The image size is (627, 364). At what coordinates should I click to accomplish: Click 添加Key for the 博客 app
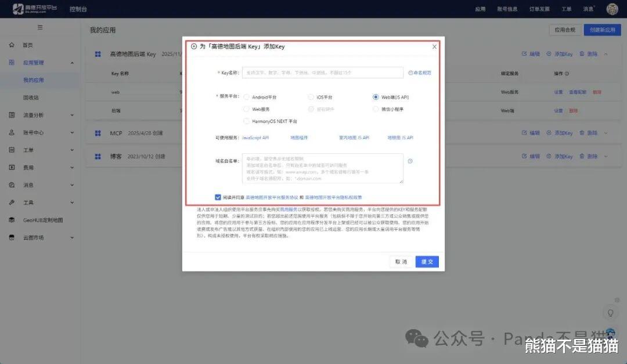[x=560, y=156]
